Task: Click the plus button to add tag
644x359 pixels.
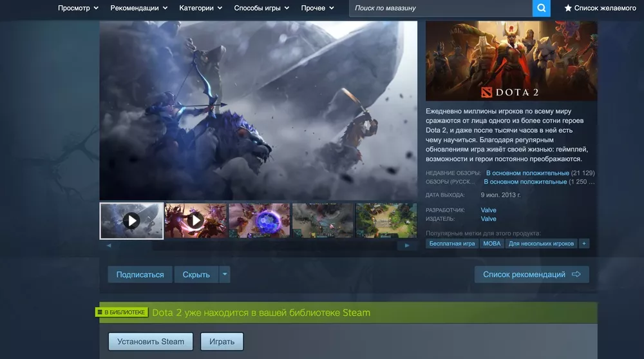Action: [583, 244]
